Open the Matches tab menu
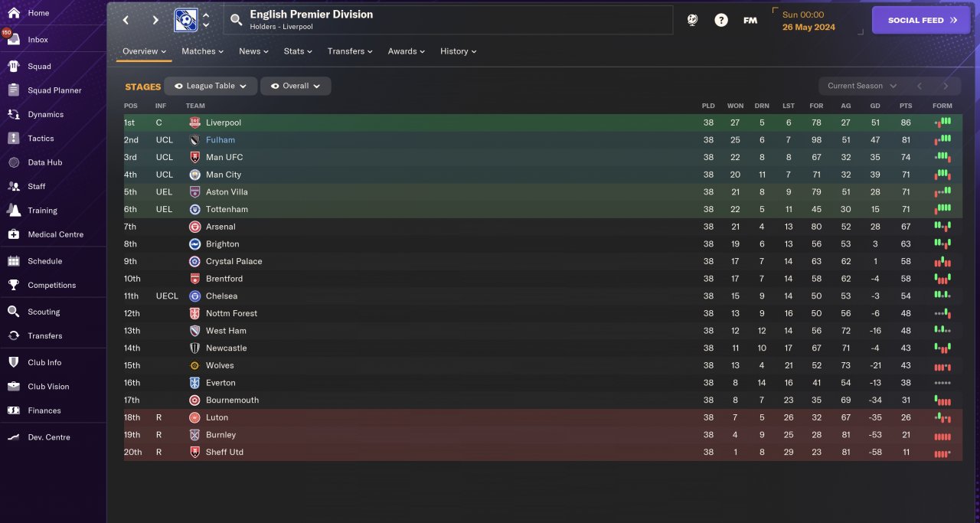 click(x=202, y=51)
